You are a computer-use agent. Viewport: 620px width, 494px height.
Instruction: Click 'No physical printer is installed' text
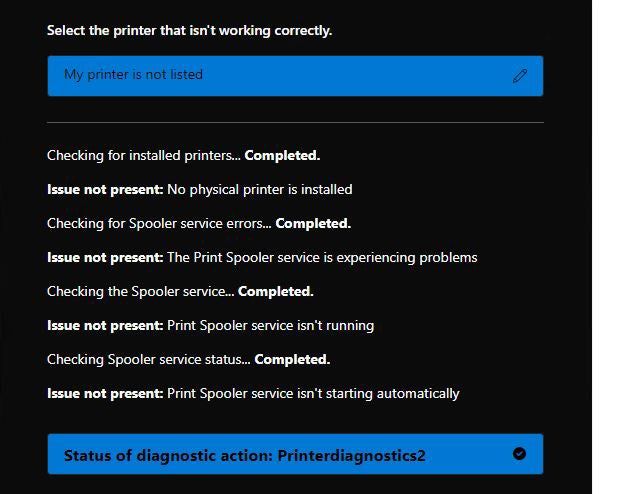tap(260, 189)
